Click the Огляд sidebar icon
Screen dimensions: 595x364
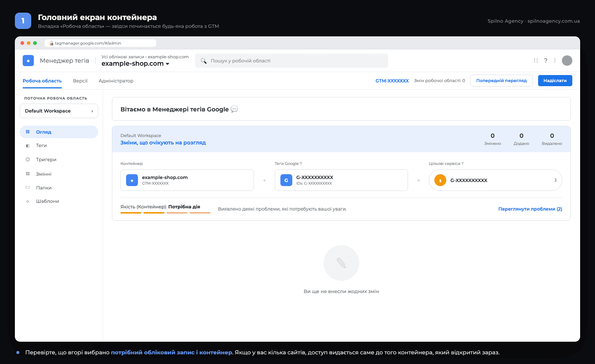28,132
